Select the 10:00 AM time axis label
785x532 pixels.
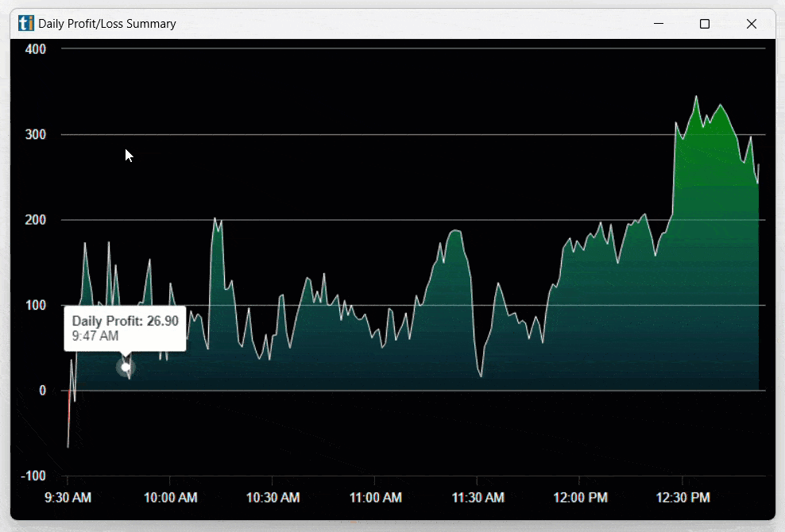point(170,498)
